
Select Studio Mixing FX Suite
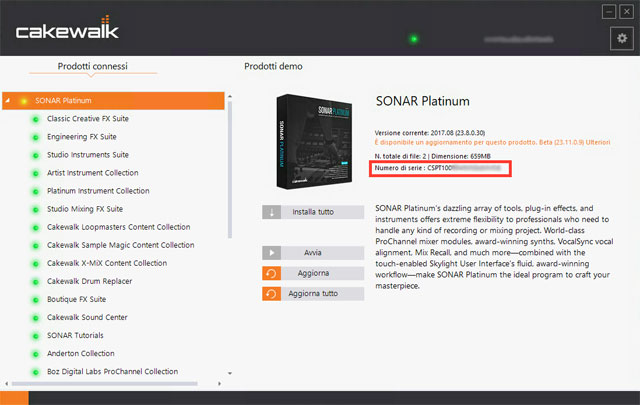tap(85, 209)
